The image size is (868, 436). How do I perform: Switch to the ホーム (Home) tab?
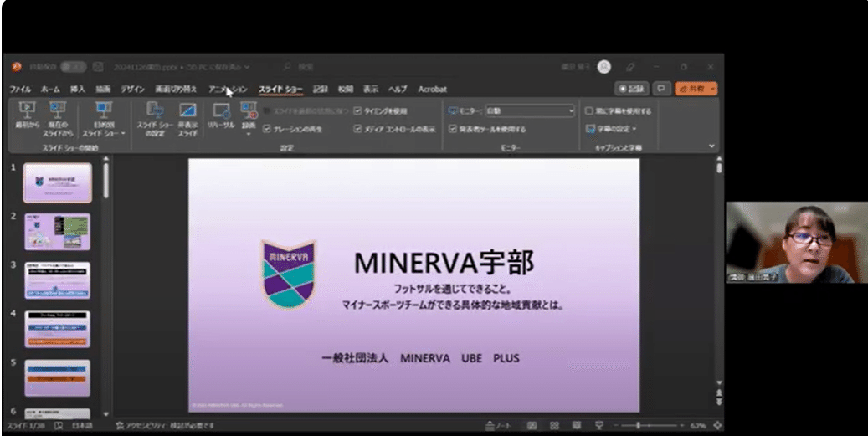point(50,89)
